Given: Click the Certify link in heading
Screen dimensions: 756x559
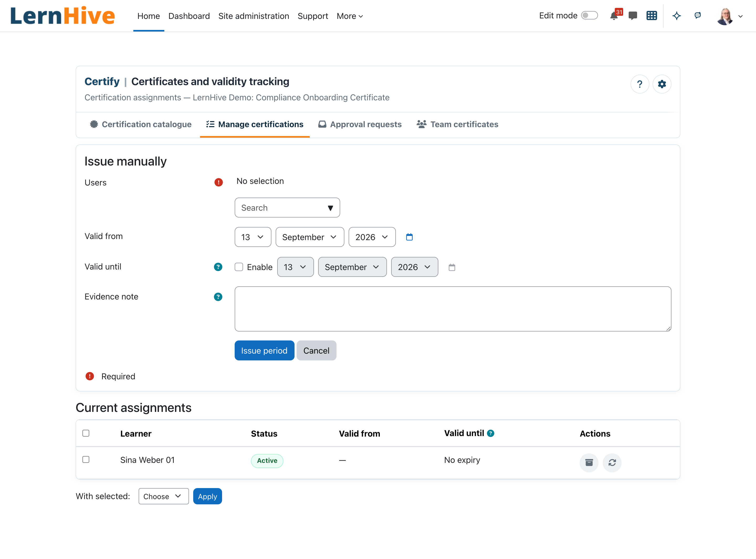Looking at the screenshot, I should (102, 81).
